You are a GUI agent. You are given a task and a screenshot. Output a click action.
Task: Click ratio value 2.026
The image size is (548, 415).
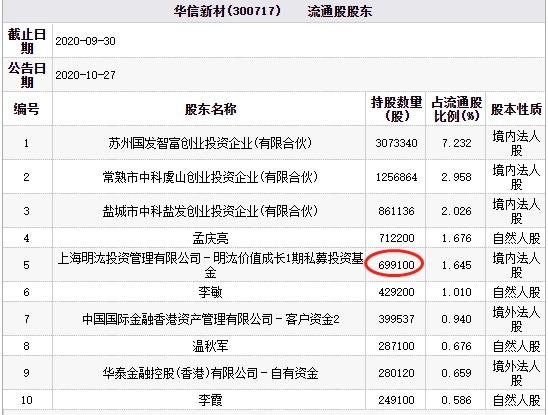456,211
